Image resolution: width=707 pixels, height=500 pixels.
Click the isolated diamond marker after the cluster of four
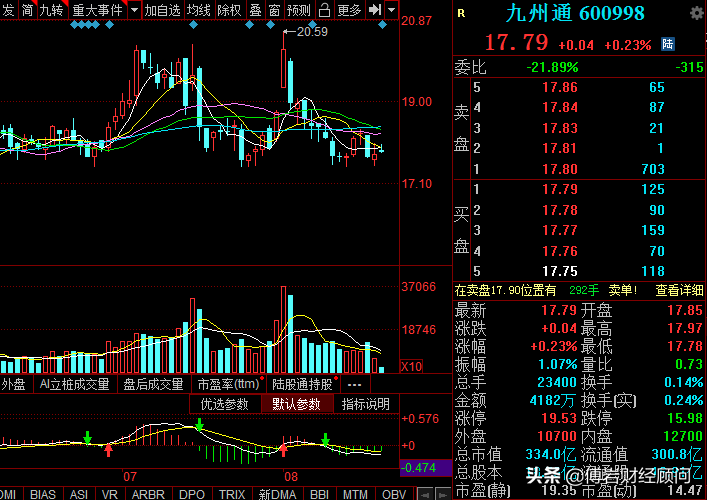coord(109,25)
